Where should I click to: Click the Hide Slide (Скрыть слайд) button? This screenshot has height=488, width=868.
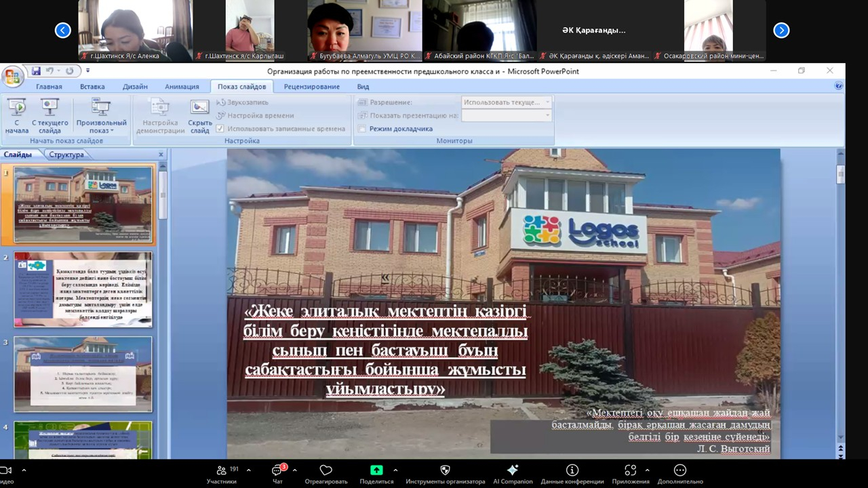(x=199, y=115)
